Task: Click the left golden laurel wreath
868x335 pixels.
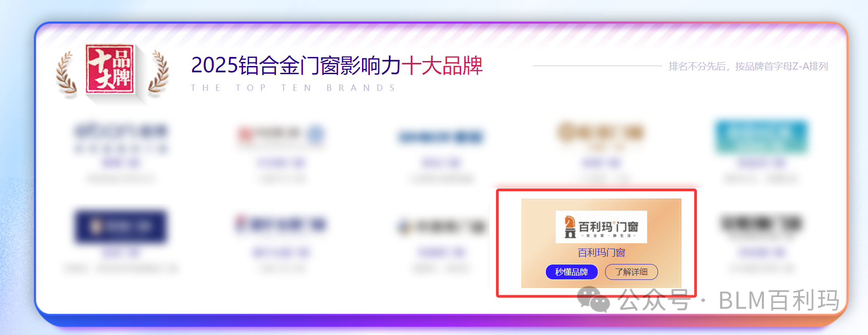Action: click(x=66, y=74)
